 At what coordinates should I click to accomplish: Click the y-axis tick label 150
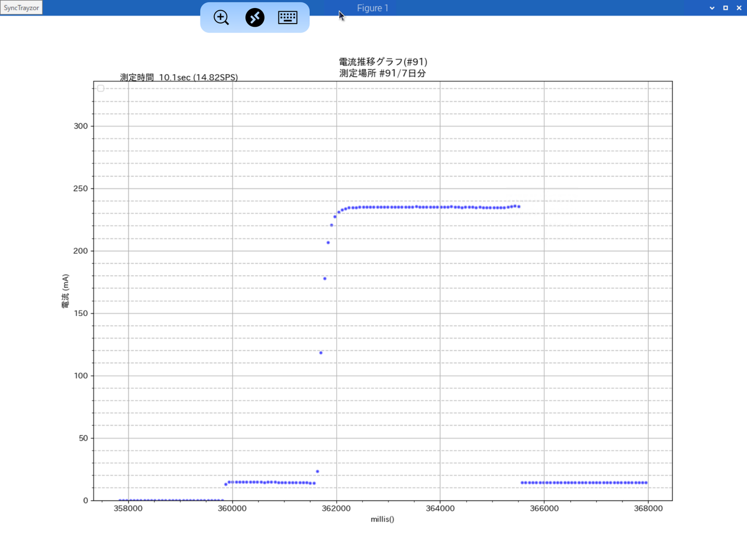[80, 314]
